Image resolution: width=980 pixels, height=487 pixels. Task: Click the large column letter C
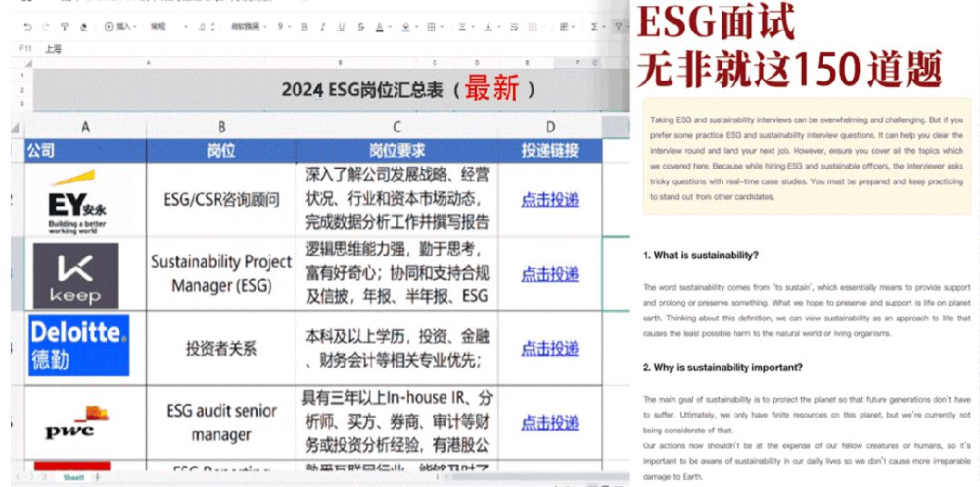(397, 127)
